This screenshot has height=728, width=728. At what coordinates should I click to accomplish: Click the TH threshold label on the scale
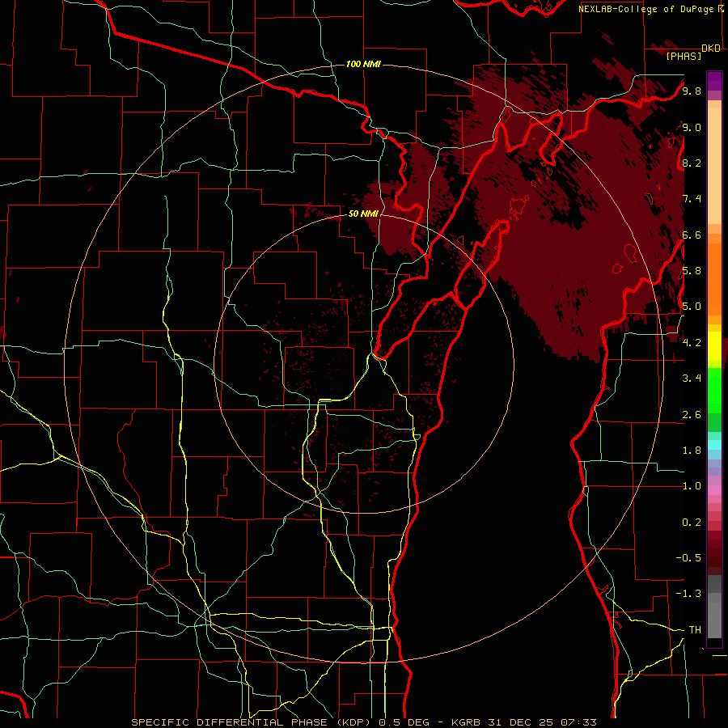pos(695,629)
